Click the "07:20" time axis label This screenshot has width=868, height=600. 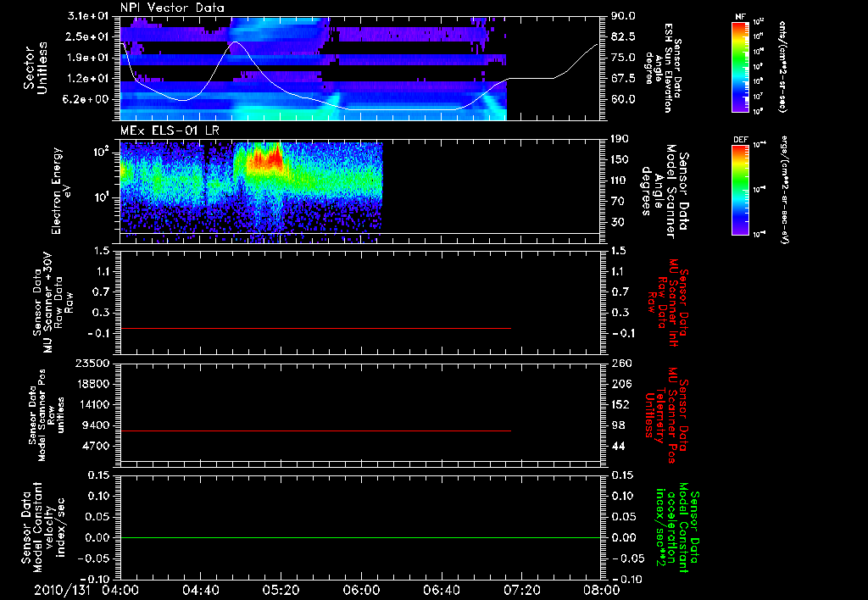521,590
